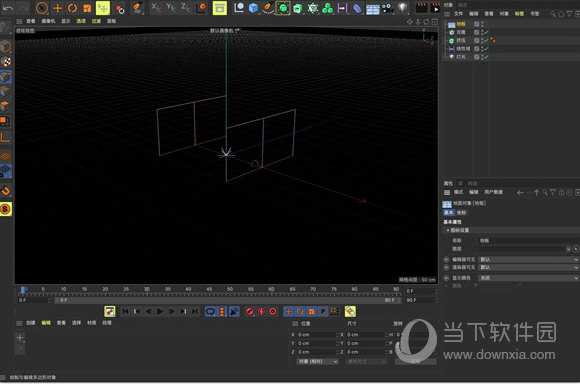Add a Light object
Image resolution: width=580 pixels, height=384 pixels.
[403, 8]
